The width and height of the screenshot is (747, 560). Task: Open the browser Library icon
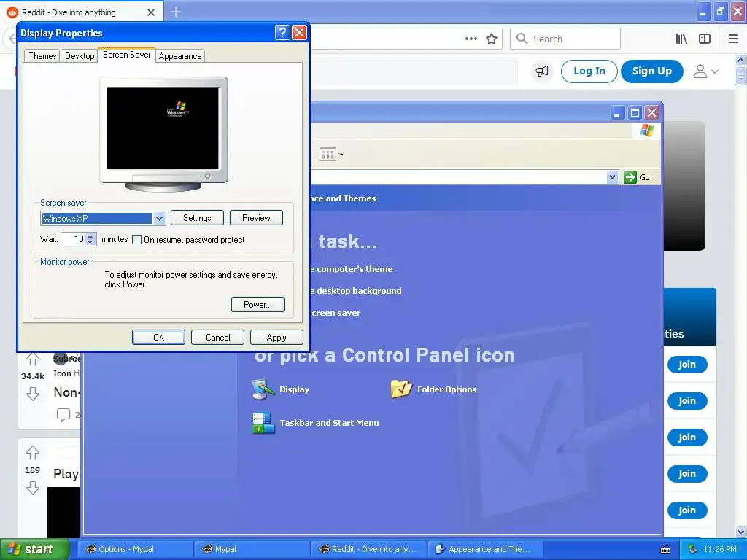coord(681,39)
